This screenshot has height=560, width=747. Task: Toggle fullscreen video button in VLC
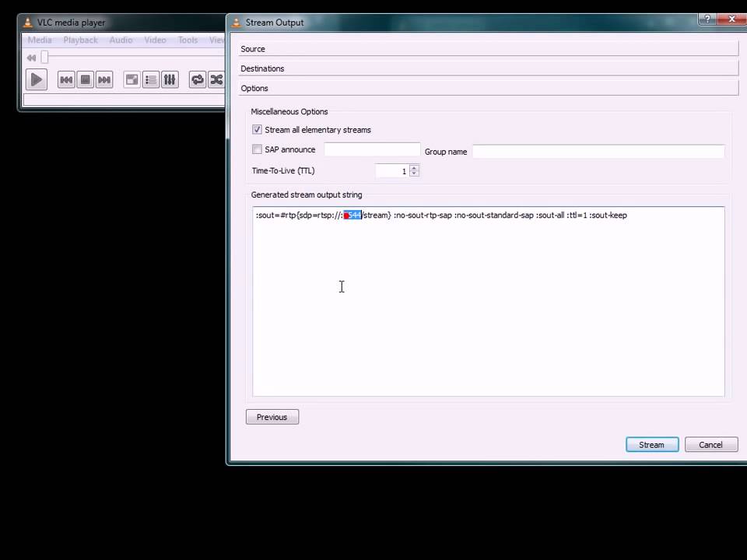pos(132,79)
